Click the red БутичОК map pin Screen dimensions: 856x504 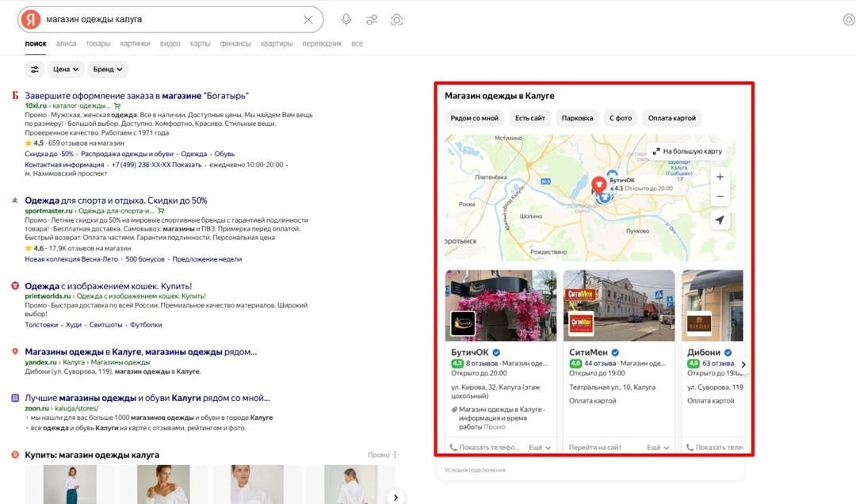pyautogui.click(x=599, y=185)
